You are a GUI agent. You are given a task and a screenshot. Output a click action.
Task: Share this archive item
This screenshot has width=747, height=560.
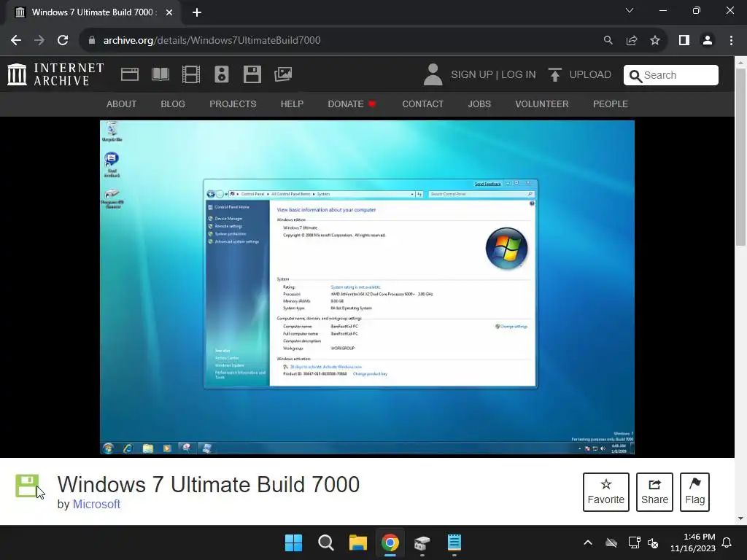pyautogui.click(x=654, y=492)
